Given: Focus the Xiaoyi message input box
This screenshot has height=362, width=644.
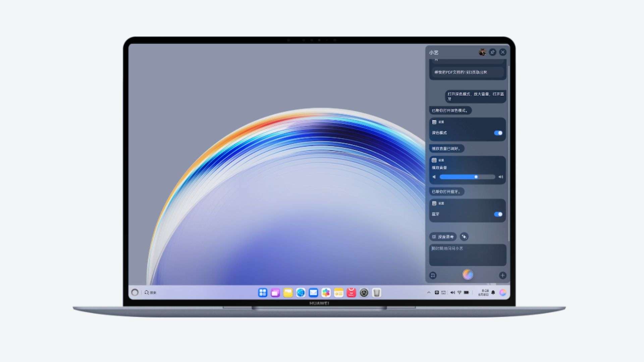Looking at the screenshot, I should click(467, 255).
